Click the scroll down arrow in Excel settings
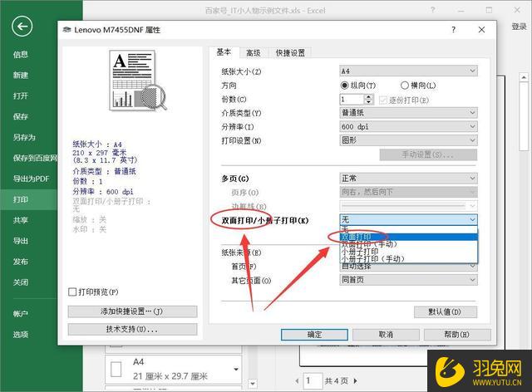The image size is (532, 392). (252, 384)
